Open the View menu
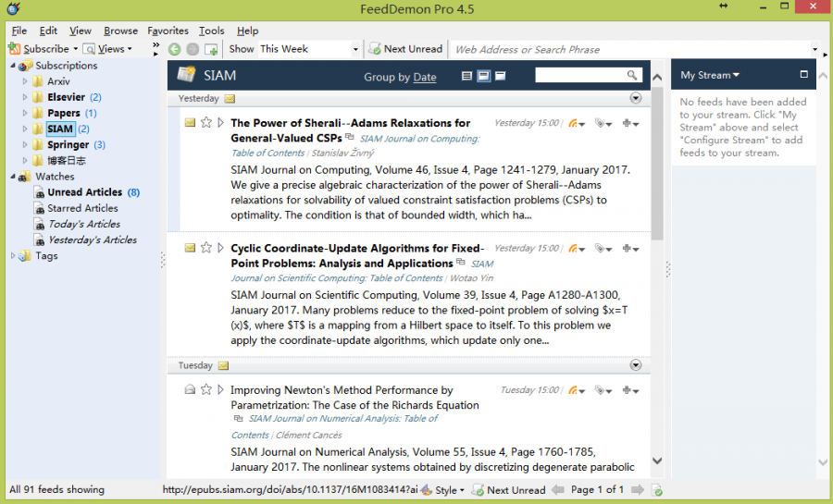The width and height of the screenshot is (833, 504). 81,31
